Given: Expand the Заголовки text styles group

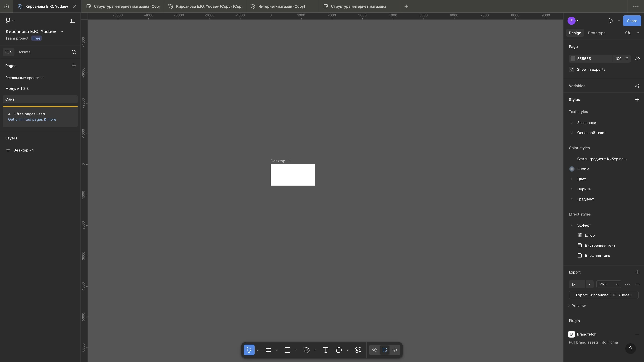Looking at the screenshot, I should pyautogui.click(x=572, y=123).
